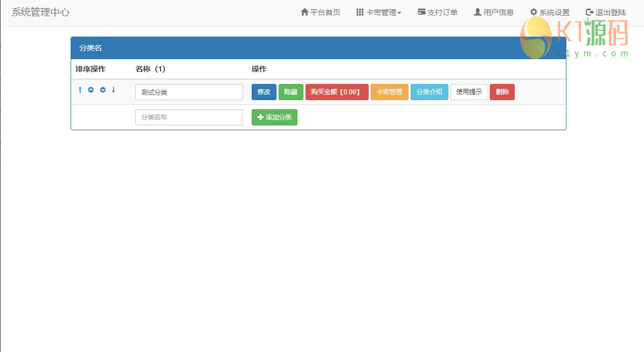
Task: Open 系统设置 page
Action: pyautogui.click(x=550, y=12)
